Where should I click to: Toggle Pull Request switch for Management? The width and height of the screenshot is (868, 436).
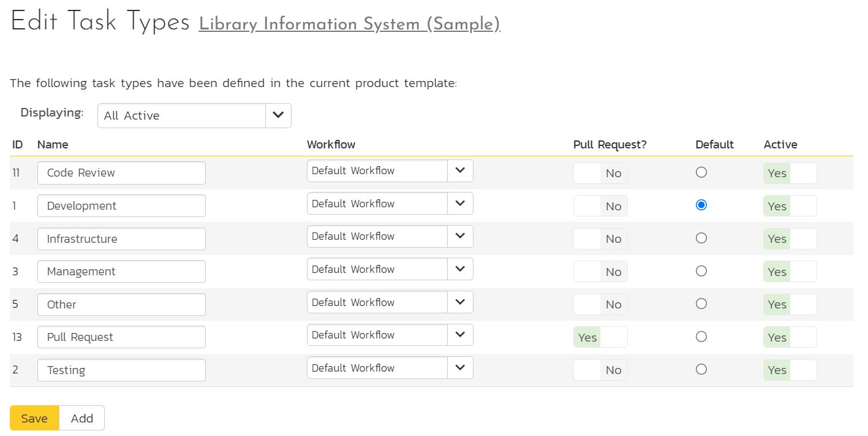coord(600,272)
